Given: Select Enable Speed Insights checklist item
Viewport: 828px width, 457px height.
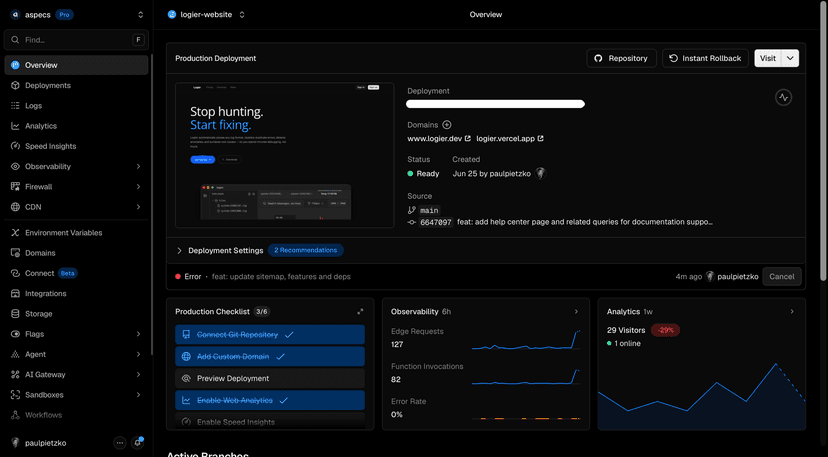Looking at the screenshot, I should click(x=270, y=421).
